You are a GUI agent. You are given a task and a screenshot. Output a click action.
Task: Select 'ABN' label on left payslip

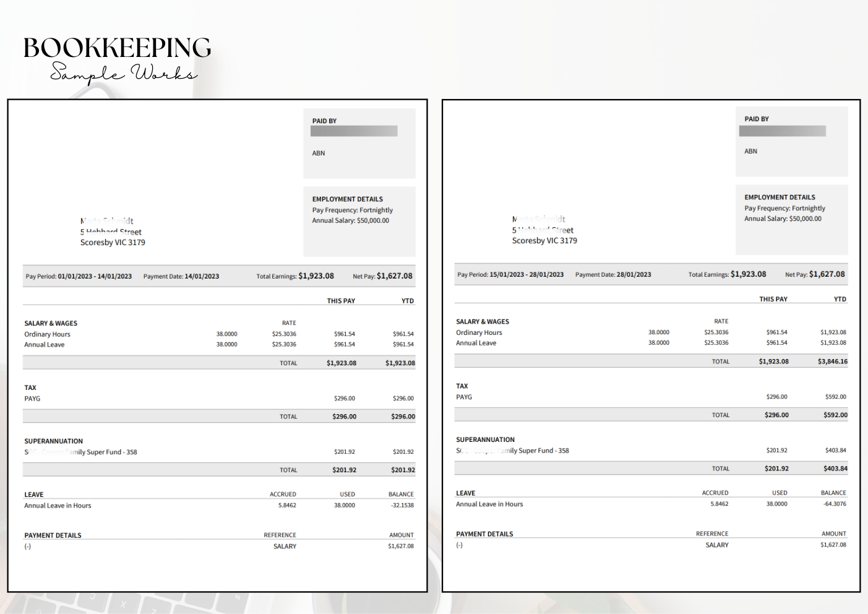(x=319, y=153)
